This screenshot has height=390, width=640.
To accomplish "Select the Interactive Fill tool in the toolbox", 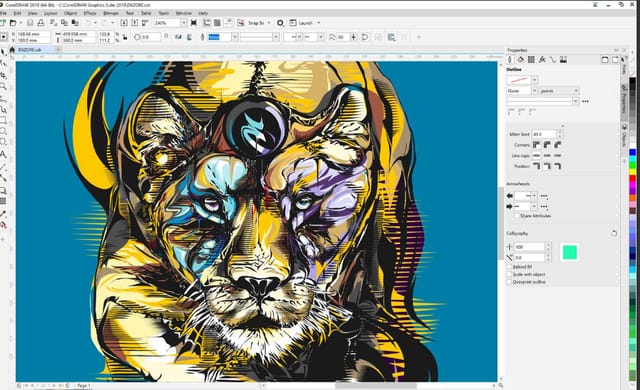I will coord(3,225).
